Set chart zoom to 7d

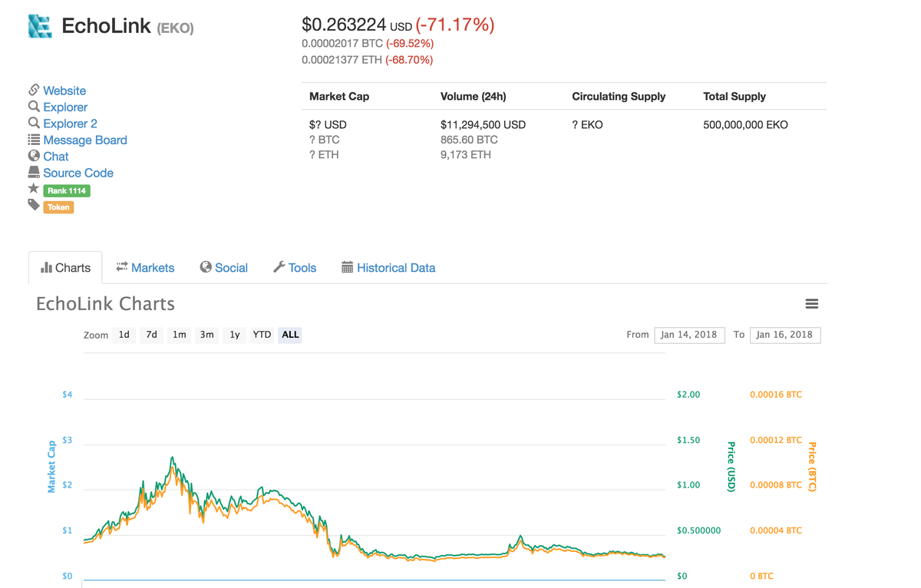(151, 335)
